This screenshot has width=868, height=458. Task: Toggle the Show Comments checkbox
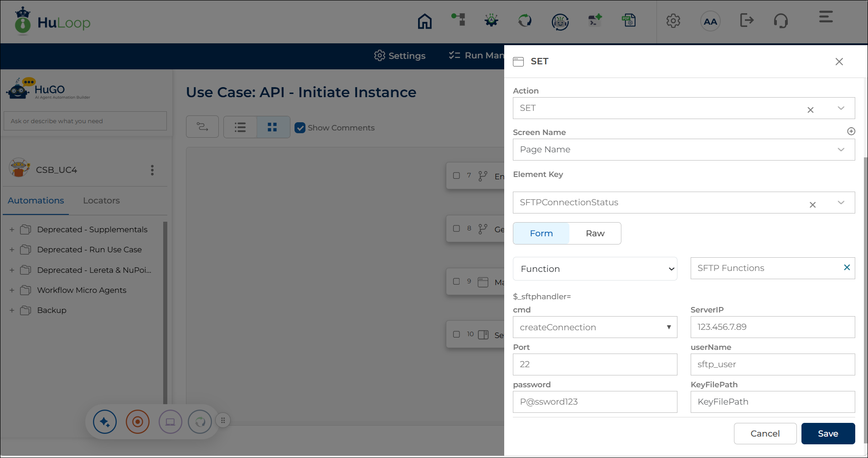tap(300, 128)
